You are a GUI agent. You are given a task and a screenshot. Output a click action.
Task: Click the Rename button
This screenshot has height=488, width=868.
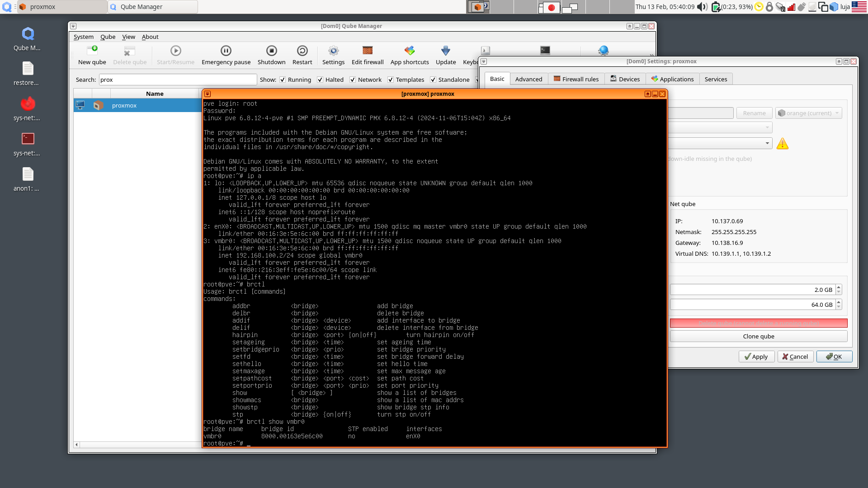754,113
